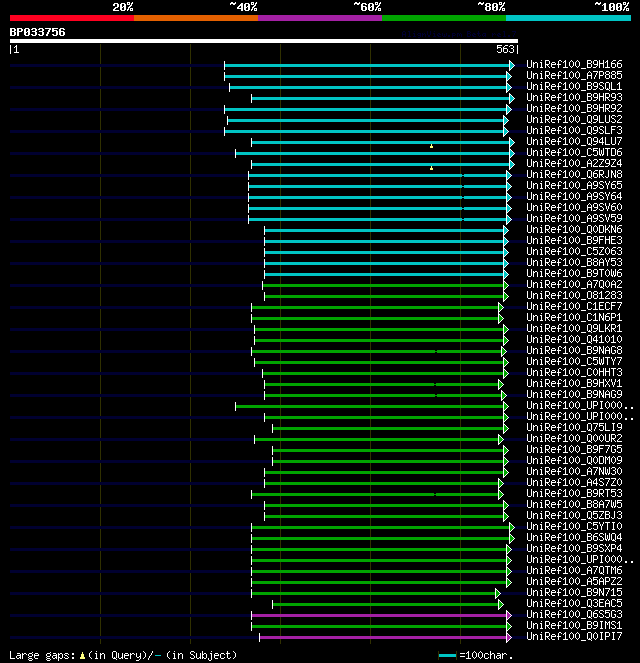Open the UniRef100_B9HR93 entry
This screenshot has width=640, height=663.
click(574, 97)
